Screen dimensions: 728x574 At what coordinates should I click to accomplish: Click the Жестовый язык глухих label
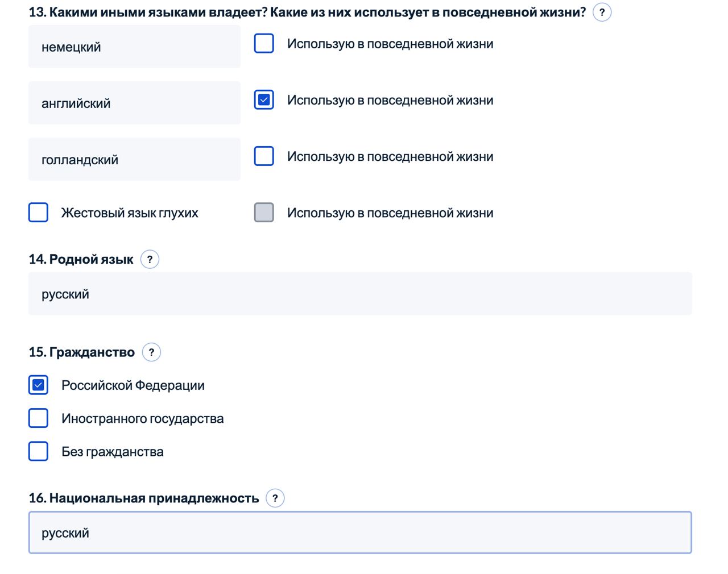tap(130, 213)
